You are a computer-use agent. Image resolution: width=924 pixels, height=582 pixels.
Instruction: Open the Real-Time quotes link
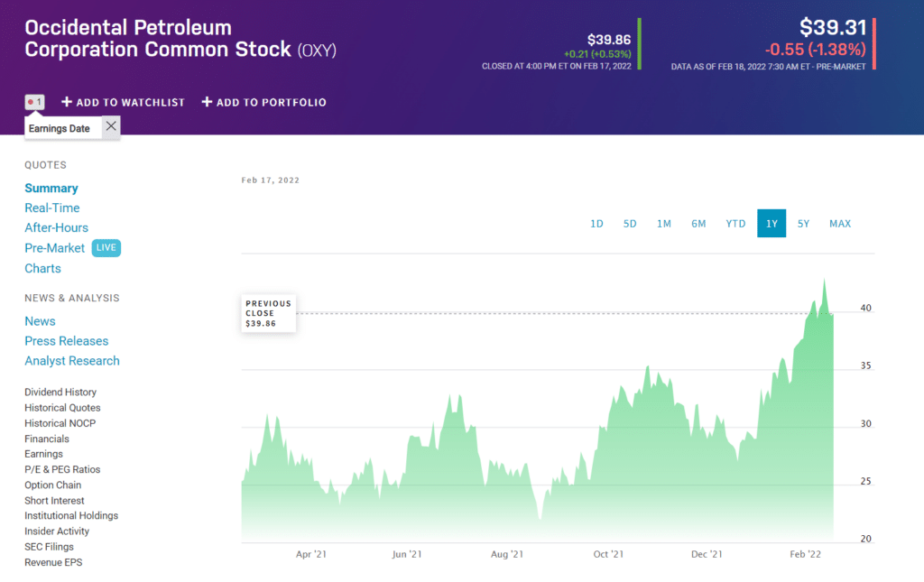click(x=51, y=208)
